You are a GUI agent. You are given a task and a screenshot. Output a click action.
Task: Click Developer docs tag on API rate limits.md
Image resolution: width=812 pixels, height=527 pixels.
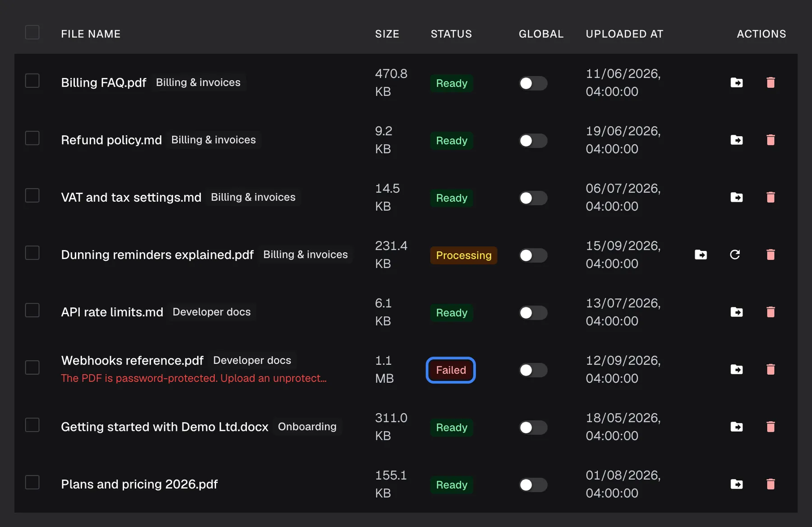click(212, 312)
